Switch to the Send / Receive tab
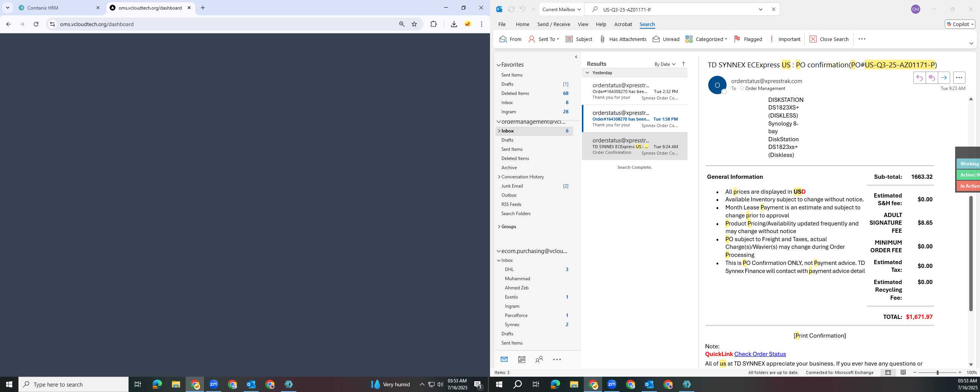 point(554,24)
